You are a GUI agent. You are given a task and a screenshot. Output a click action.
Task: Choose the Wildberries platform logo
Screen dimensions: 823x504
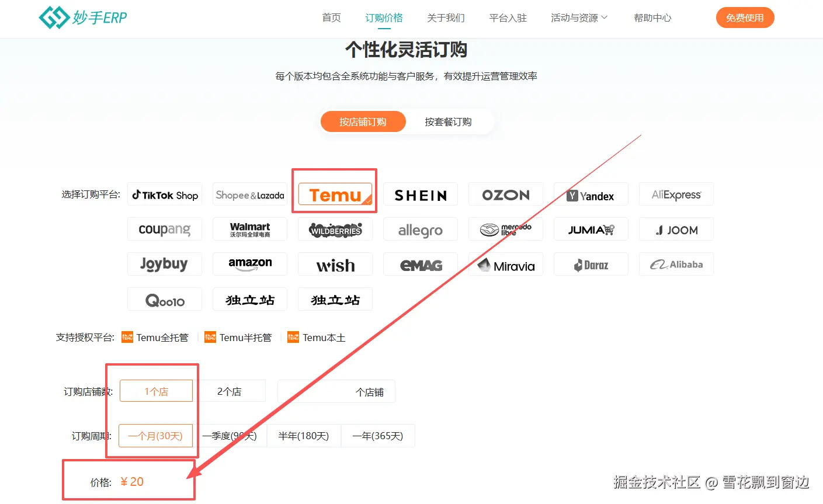[335, 230]
